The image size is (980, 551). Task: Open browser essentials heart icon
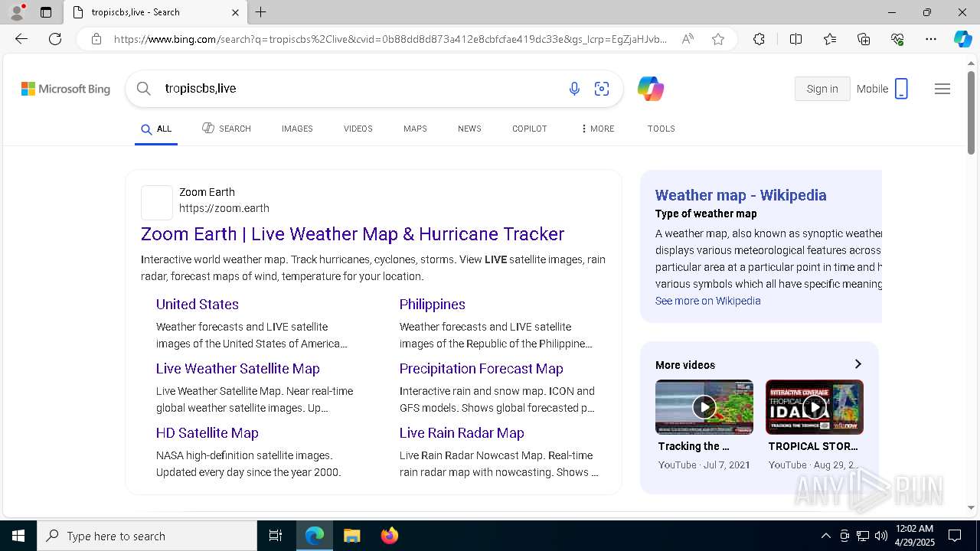tap(897, 39)
